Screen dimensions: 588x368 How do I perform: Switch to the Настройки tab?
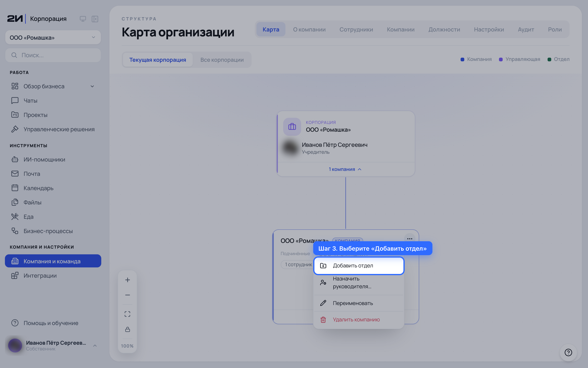pyautogui.click(x=489, y=29)
